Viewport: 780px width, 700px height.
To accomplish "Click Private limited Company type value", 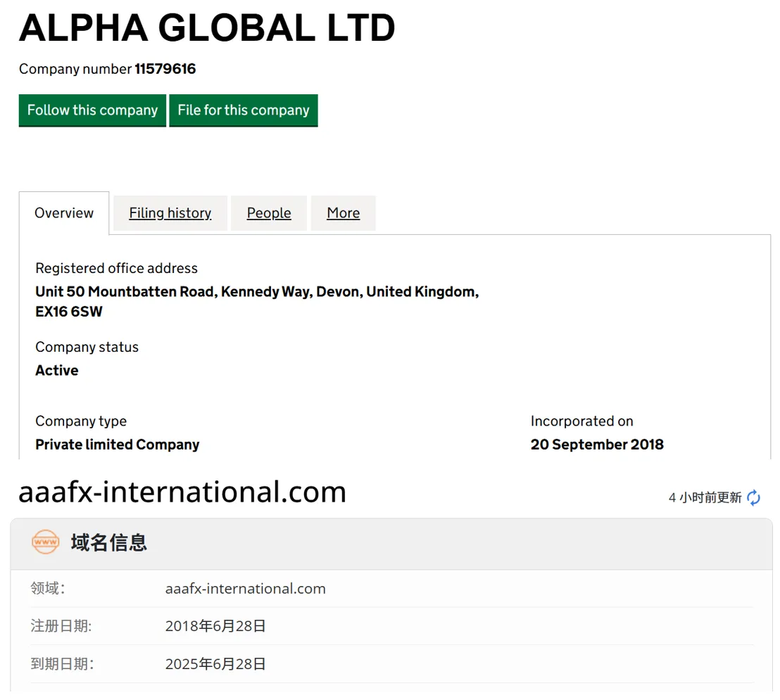I will pos(118,445).
